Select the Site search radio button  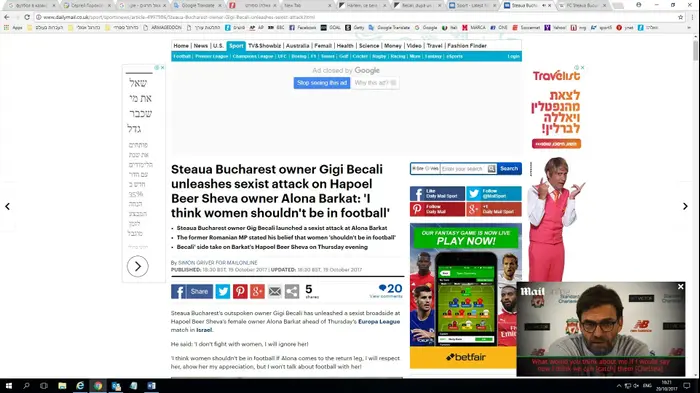pyautogui.click(x=414, y=168)
